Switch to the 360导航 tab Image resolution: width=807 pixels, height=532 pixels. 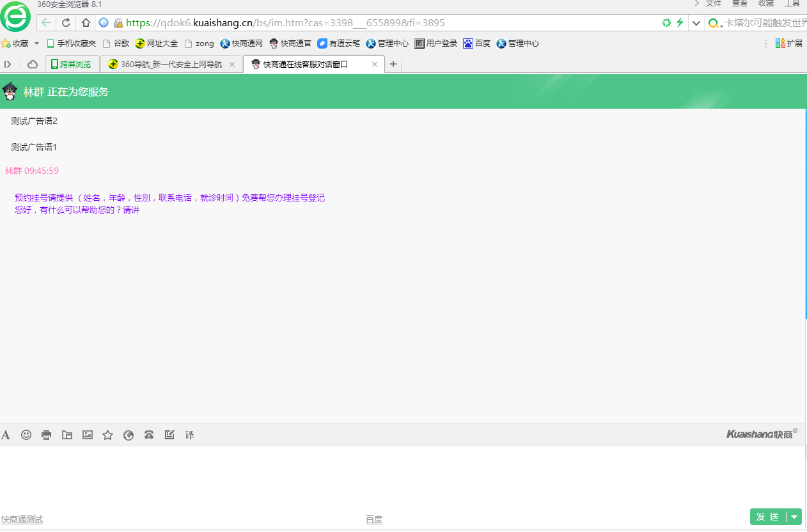tap(171, 64)
